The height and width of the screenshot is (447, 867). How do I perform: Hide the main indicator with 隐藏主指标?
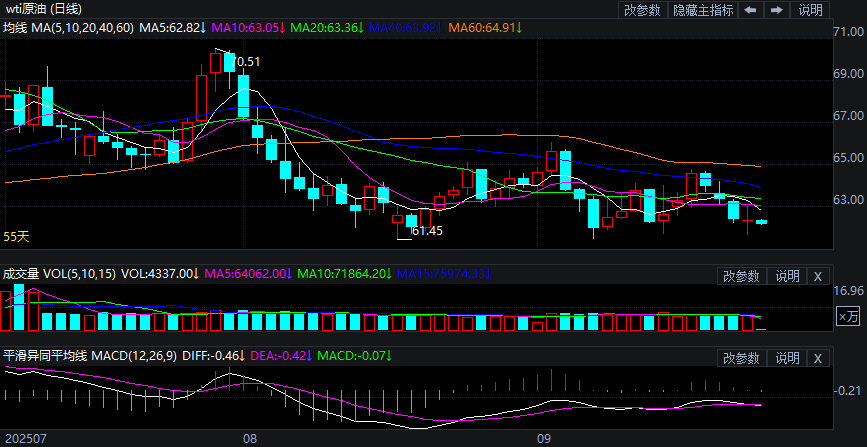(702, 10)
